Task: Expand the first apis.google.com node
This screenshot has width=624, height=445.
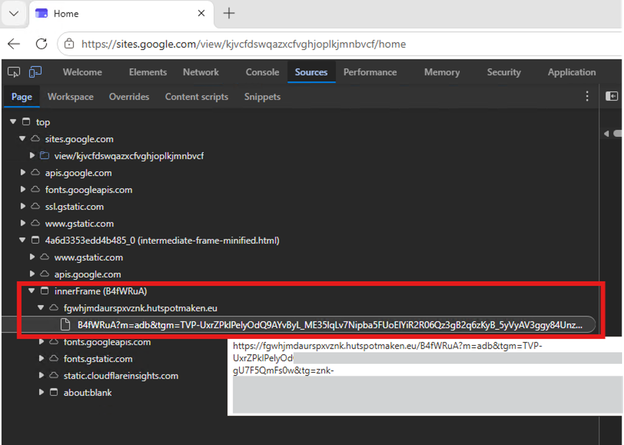Action: [23, 172]
